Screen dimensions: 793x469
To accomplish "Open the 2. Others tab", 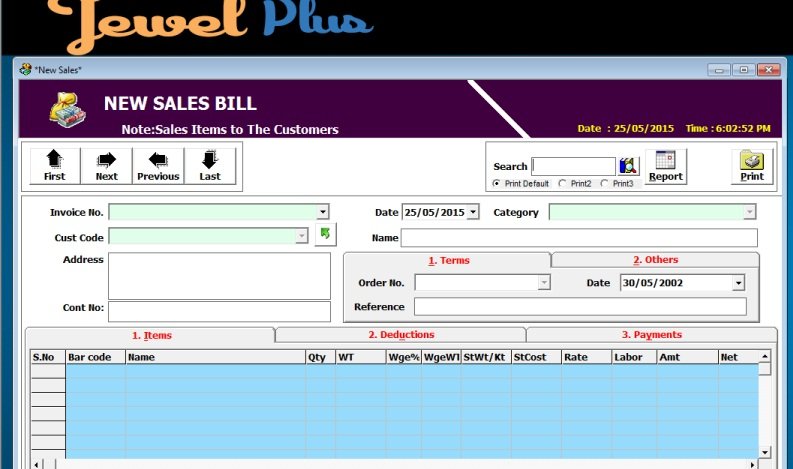I will 655,260.
